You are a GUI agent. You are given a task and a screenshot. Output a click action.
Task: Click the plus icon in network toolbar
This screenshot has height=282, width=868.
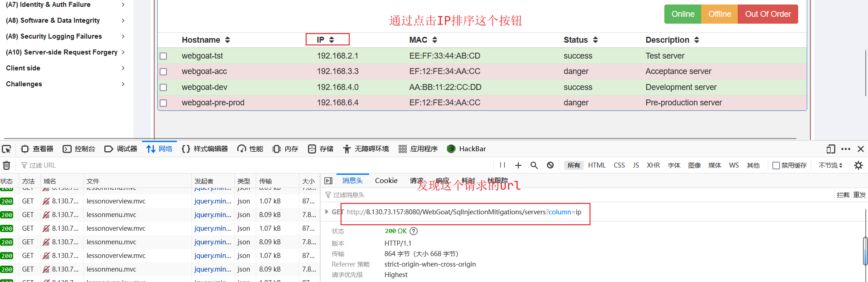[518, 165]
